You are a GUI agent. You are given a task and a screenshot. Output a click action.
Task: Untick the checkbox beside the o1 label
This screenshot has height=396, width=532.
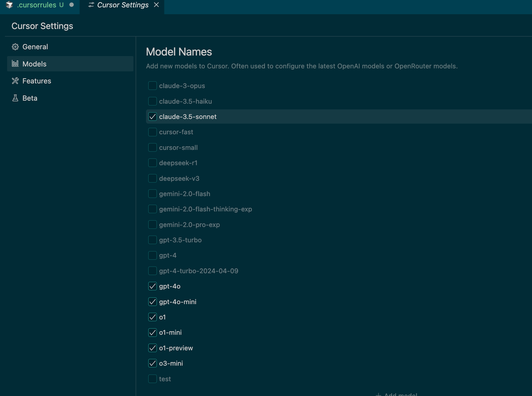pyautogui.click(x=153, y=317)
